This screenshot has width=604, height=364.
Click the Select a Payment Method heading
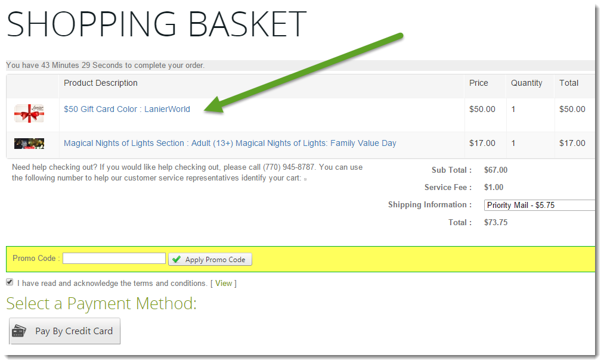coord(101,304)
